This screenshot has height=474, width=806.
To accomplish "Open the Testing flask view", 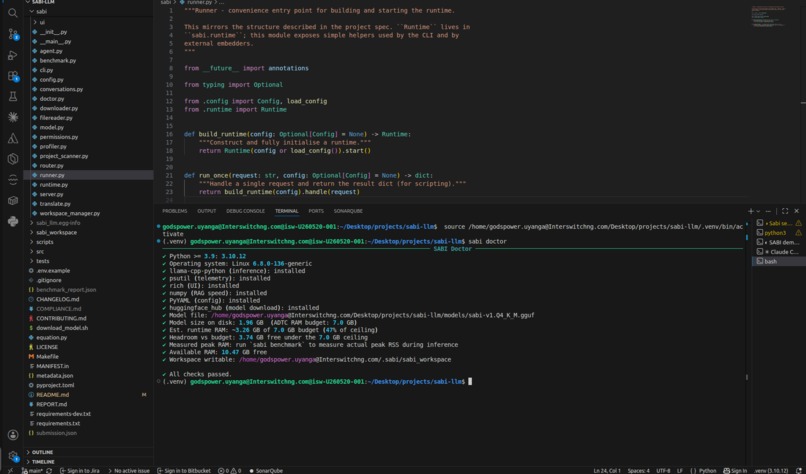I will [x=13, y=96].
